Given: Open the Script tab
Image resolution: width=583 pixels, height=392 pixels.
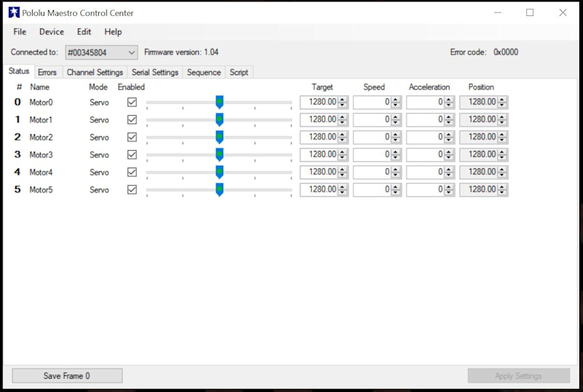Looking at the screenshot, I should click(x=239, y=73).
